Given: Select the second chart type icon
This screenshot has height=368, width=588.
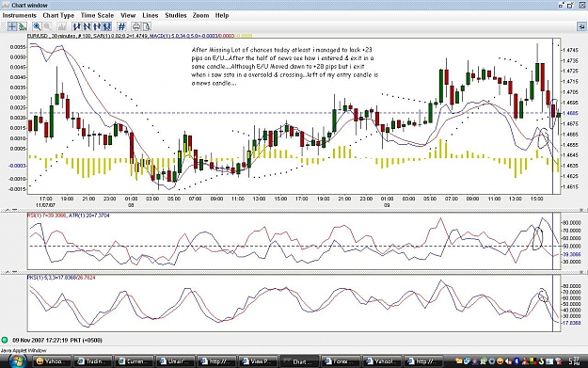Looking at the screenshot, I should pos(87,26).
